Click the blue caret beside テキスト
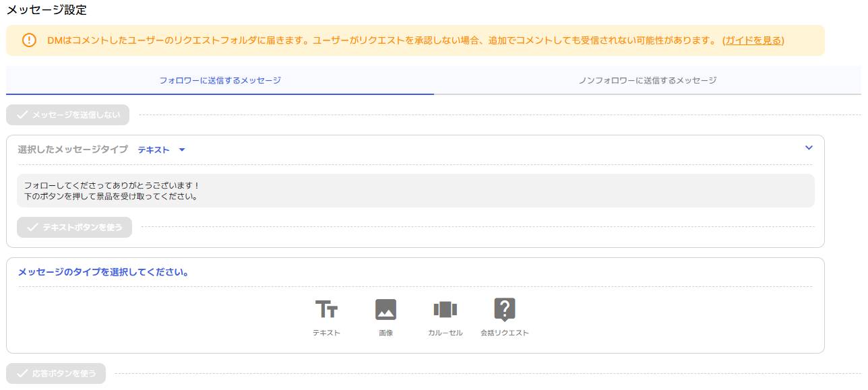The width and height of the screenshot is (868, 390). click(x=182, y=150)
